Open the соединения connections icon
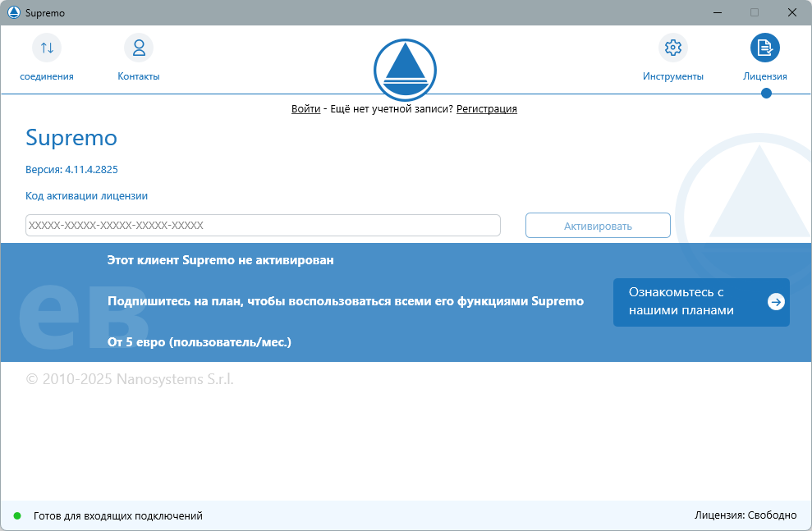Image resolution: width=812 pixels, height=531 pixels. tap(47, 48)
